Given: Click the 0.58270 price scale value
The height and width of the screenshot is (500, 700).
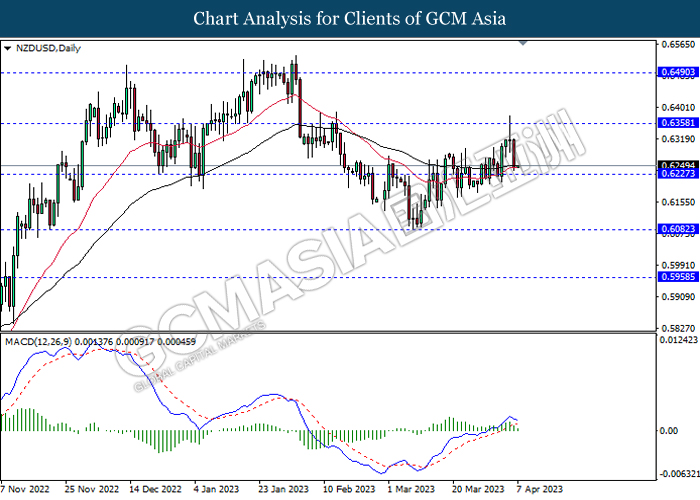Looking at the screenshot, I should (x=678, y=328).
